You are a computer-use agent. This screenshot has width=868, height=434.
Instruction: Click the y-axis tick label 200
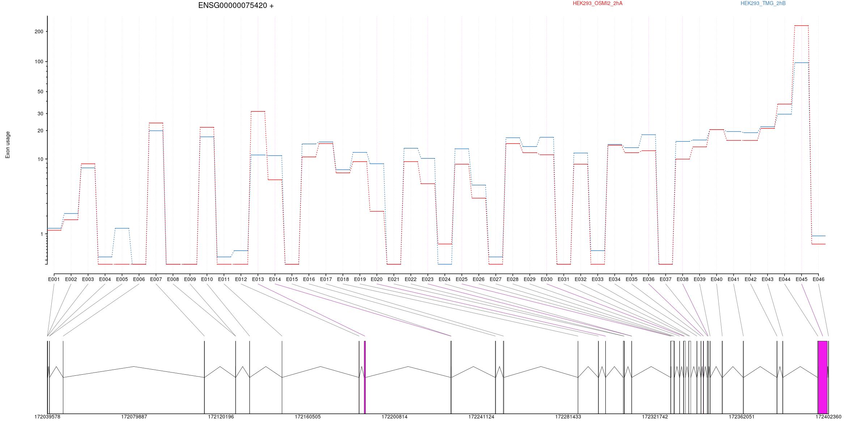click(39, 31)
